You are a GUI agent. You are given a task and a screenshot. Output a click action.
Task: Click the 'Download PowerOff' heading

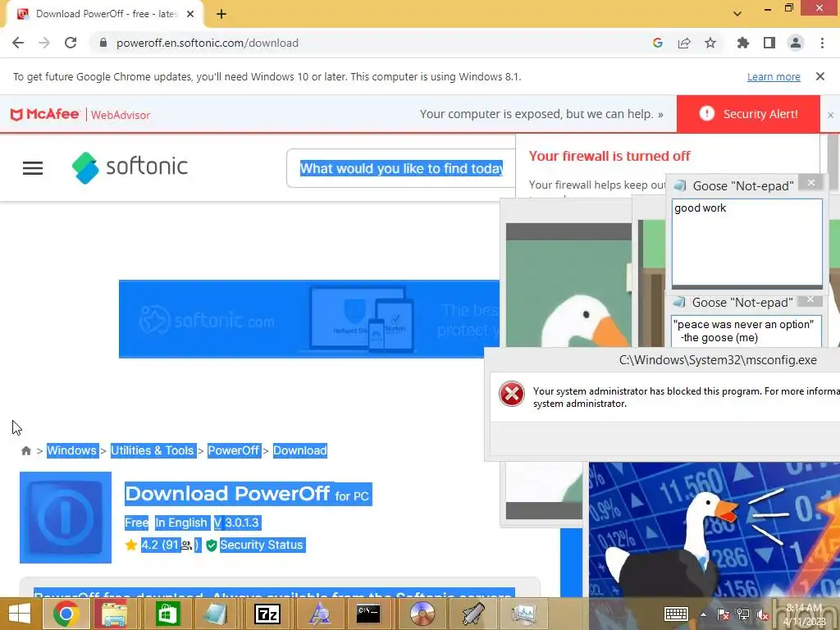point(227,493)
